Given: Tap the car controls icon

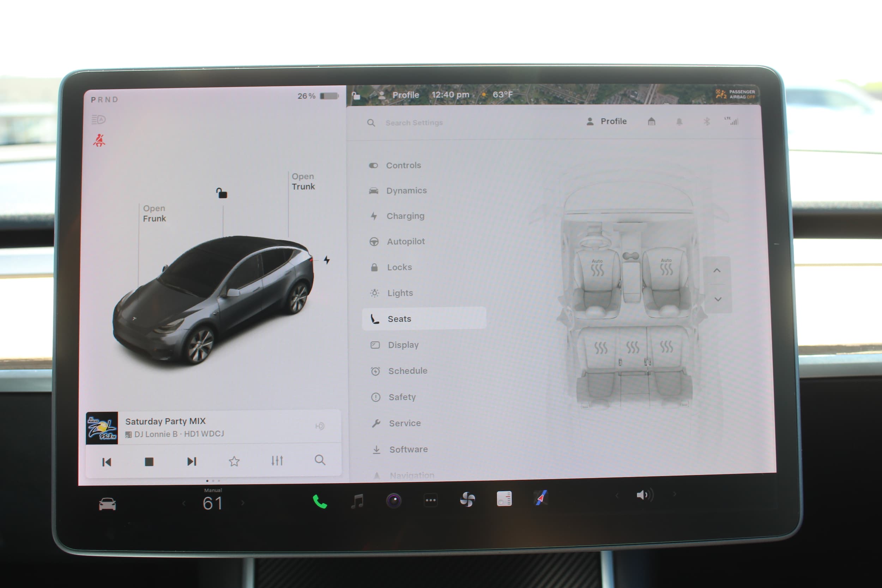Looking at the screenshot, I should tap(107, 504).
